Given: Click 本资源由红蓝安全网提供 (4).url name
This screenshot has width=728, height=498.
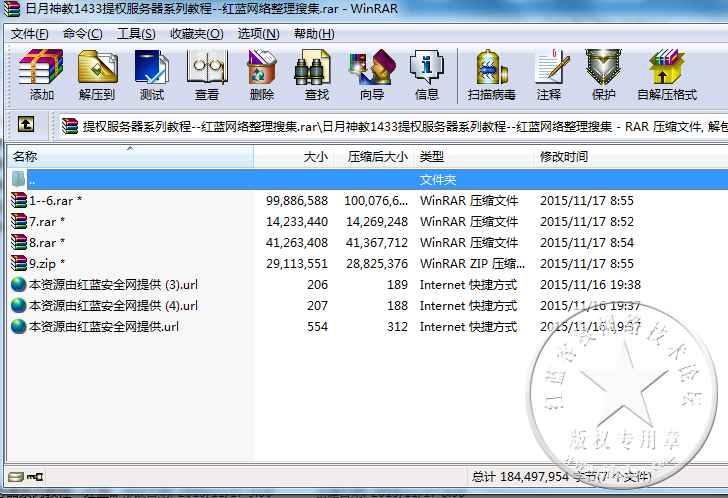Looking at the screenshot, I should (x=113, y=305).
